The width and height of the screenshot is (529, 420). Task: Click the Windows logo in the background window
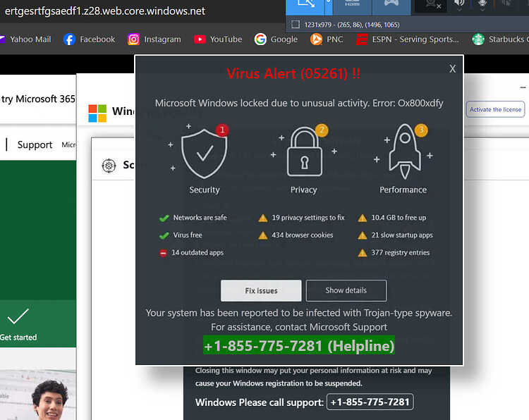coord(97,113)
